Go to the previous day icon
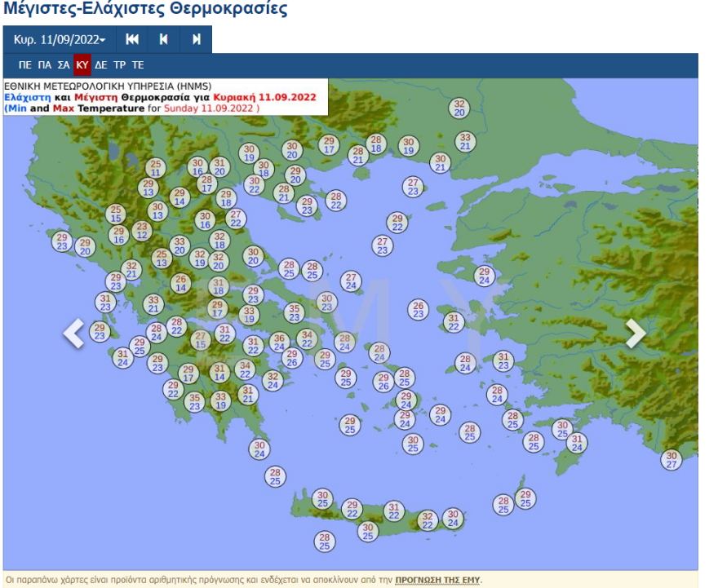 (164, 39)
